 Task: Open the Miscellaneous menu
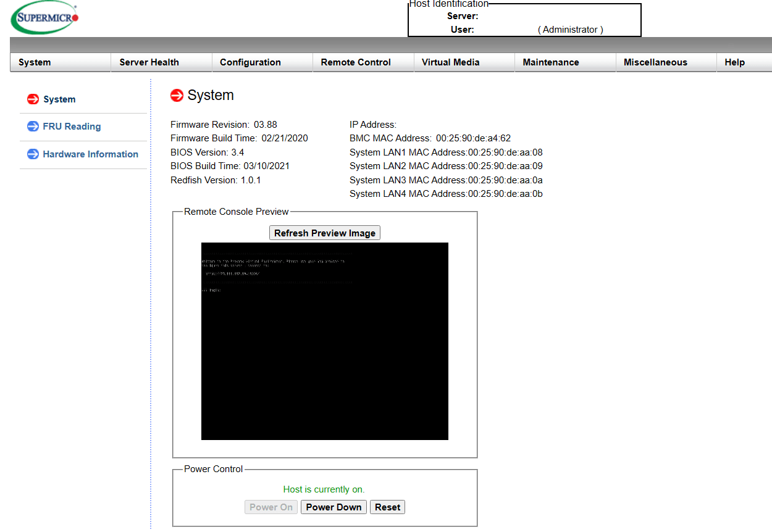click(666, 62)
